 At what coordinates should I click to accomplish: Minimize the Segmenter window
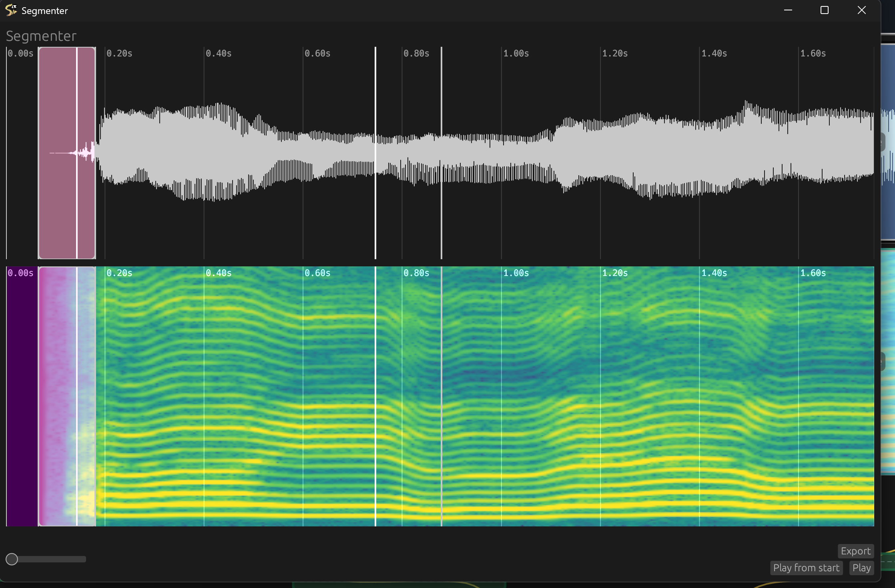coord(788,10)
